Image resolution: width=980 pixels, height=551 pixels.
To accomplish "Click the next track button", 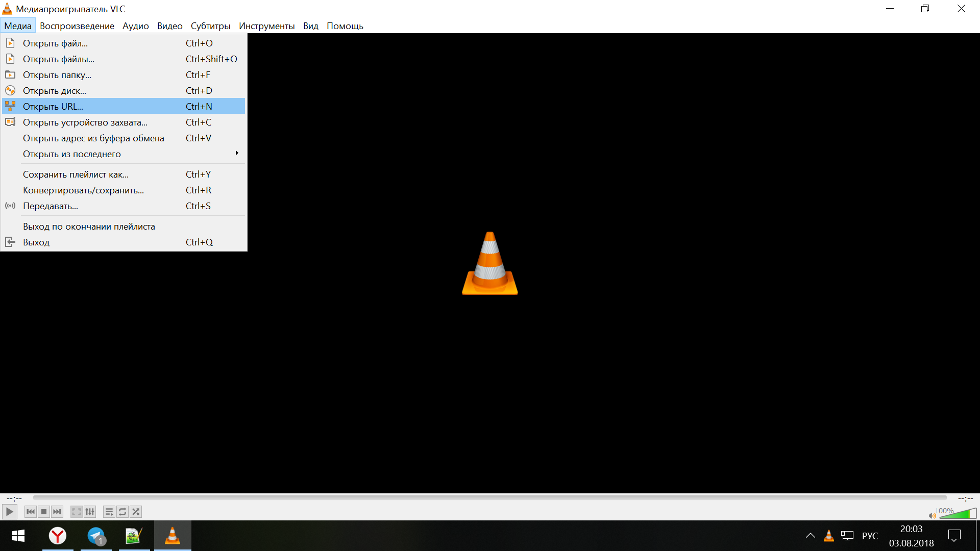I will (x=57, y=512).
